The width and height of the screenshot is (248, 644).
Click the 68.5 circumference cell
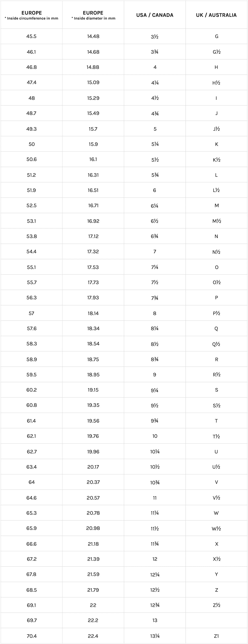(x=32, y=590)
